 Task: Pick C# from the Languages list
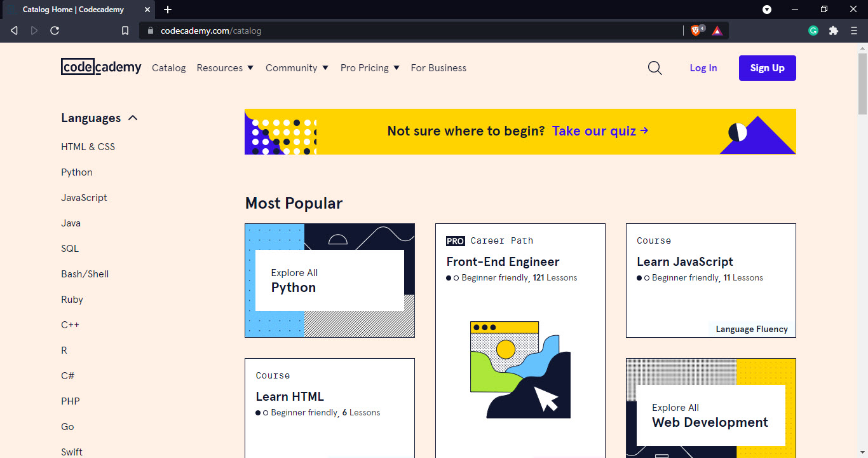(x=68, y=376)
